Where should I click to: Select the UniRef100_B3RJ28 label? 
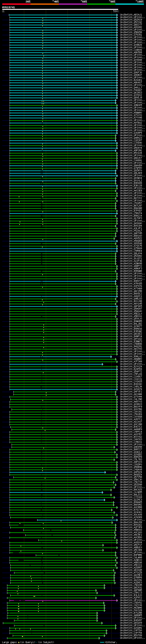tap(131, 186)
